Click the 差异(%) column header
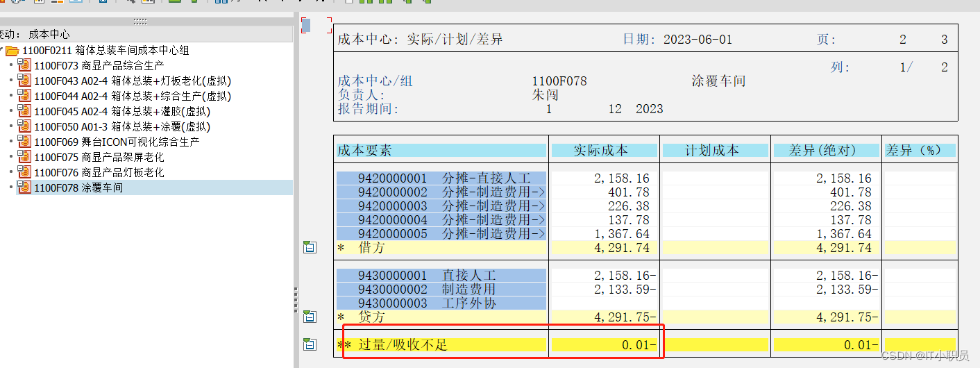The height and width of the screenshot is (368, 980). [920, 150]
